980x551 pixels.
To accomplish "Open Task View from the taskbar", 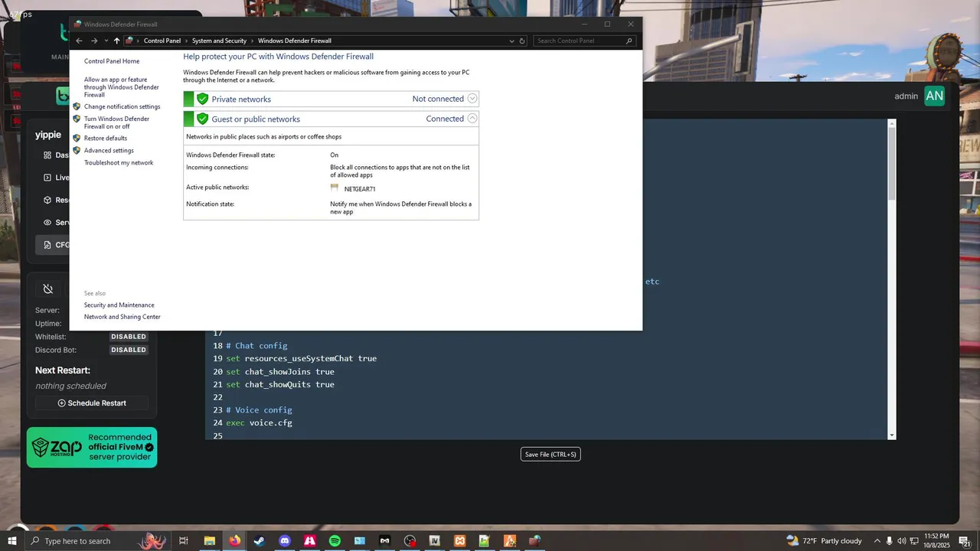I will tap(184, 541).
